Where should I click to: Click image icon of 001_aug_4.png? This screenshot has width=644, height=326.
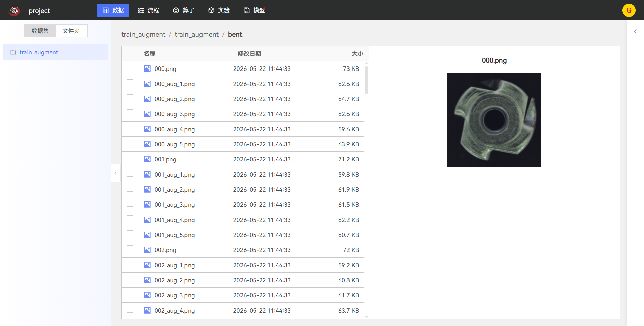(147, 220)
